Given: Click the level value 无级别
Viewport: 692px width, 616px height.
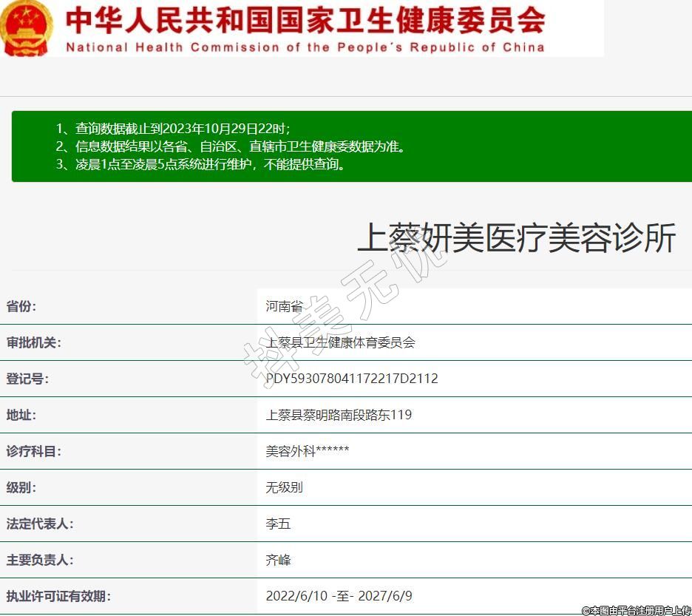Looking at the screenshot, I should point(285,487).
